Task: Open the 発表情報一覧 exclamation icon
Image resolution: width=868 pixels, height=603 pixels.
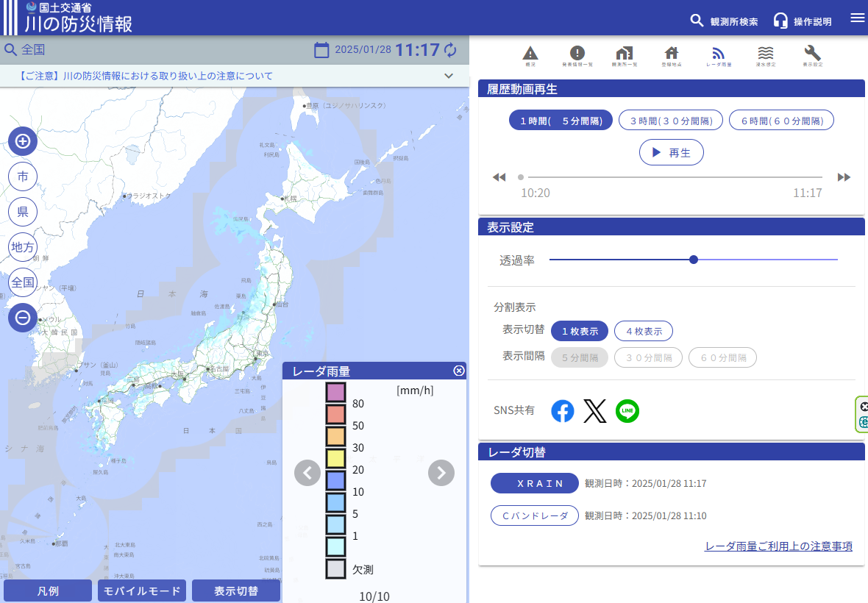Action: pos(577,55)
